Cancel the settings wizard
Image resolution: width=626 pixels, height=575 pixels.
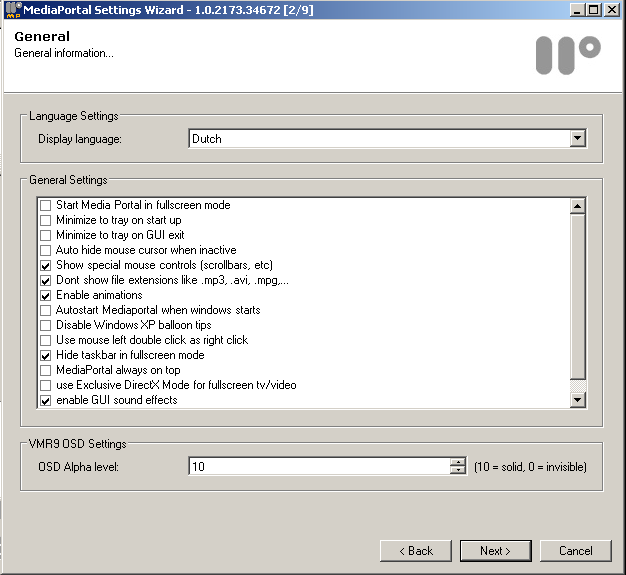tap(576, 551)
